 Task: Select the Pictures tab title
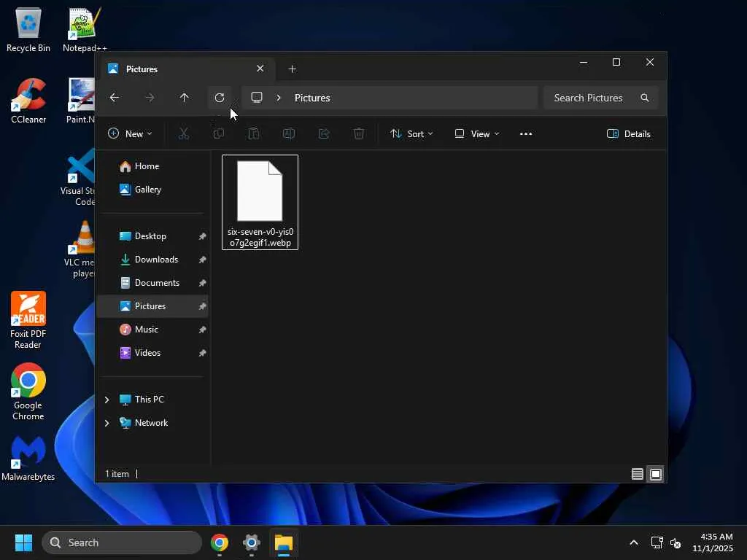coord(142,69)
